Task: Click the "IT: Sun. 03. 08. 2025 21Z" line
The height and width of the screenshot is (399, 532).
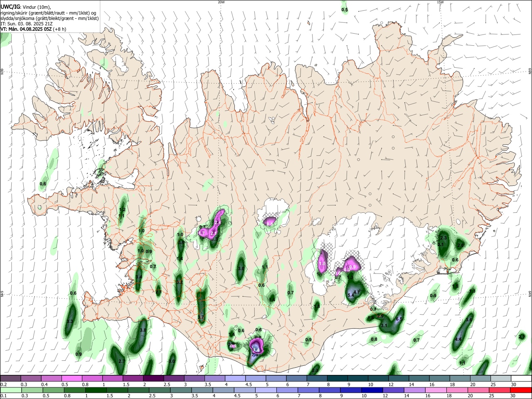Action: point(27,24)
